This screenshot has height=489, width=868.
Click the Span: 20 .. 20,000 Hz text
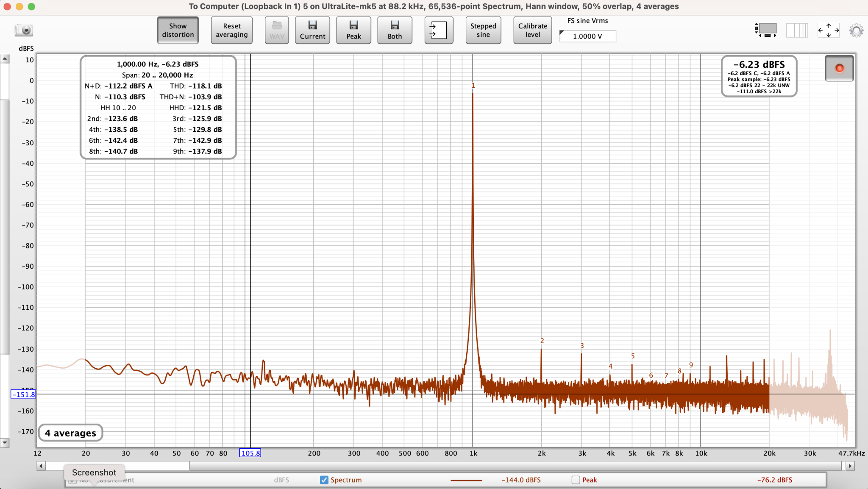point(158,75)
